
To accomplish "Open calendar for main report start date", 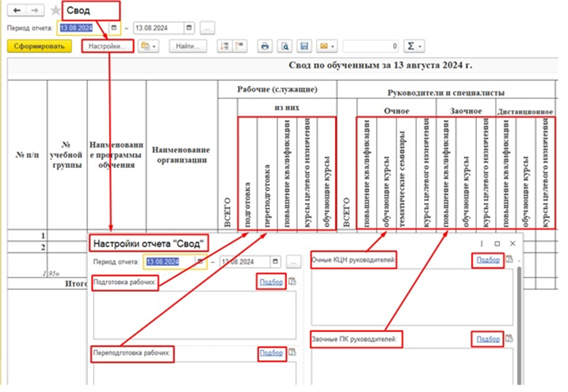I will click(x=114, y=27).
